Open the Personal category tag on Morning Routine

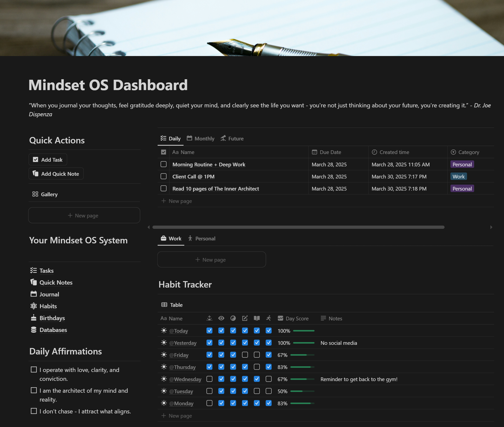tap(462, 164)
